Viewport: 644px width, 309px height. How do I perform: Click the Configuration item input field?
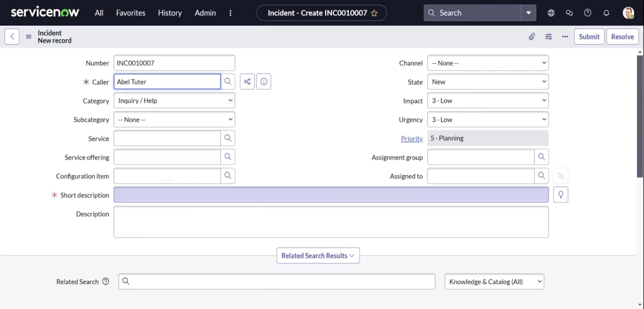click(167, 176)
